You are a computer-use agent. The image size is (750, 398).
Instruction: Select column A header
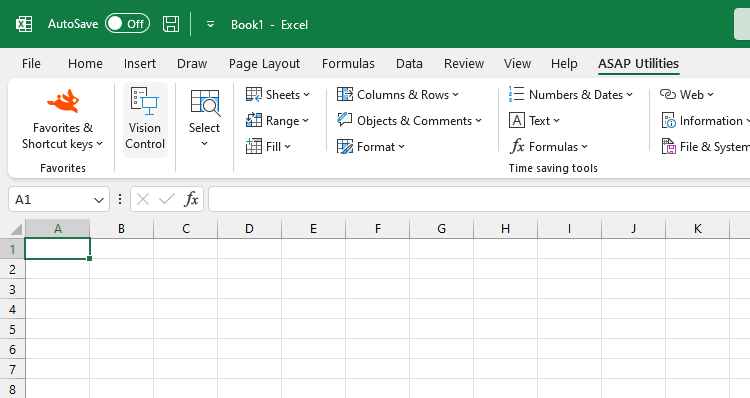click(57, 229)
